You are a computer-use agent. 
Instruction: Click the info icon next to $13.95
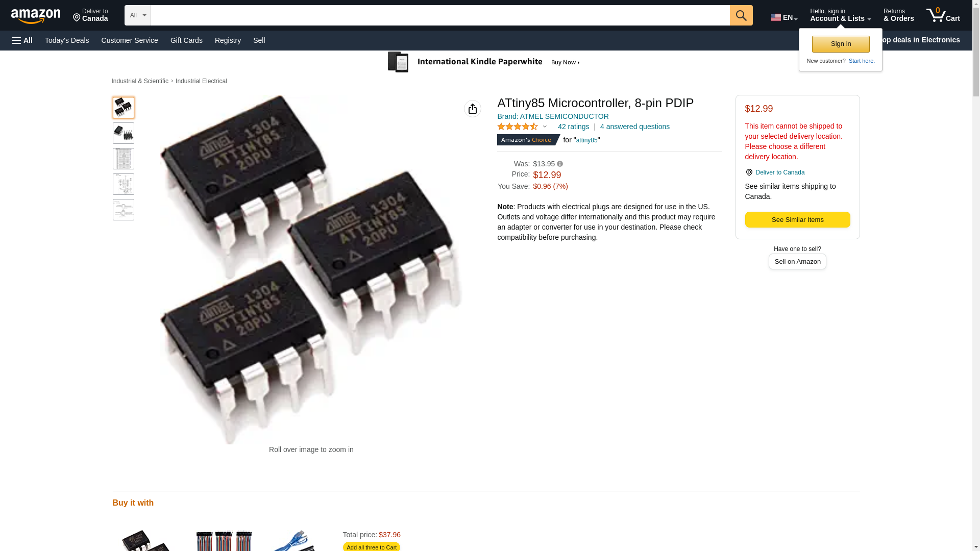[560, 164]
